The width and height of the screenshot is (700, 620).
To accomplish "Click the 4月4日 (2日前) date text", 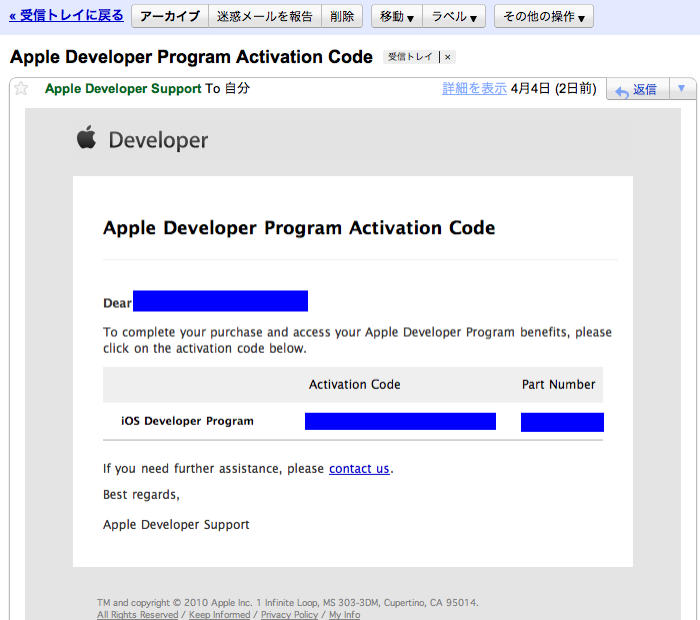I will [x=554, y=88].
